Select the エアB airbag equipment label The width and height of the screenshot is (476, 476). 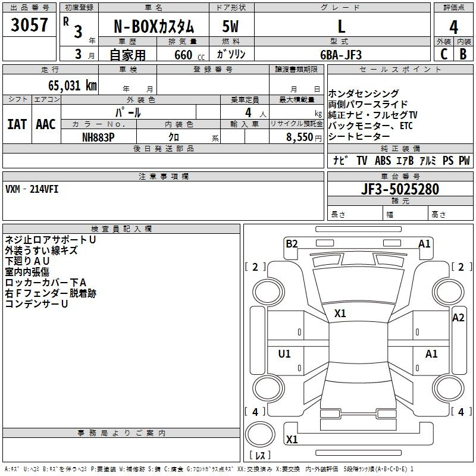(x=405, y=161)
